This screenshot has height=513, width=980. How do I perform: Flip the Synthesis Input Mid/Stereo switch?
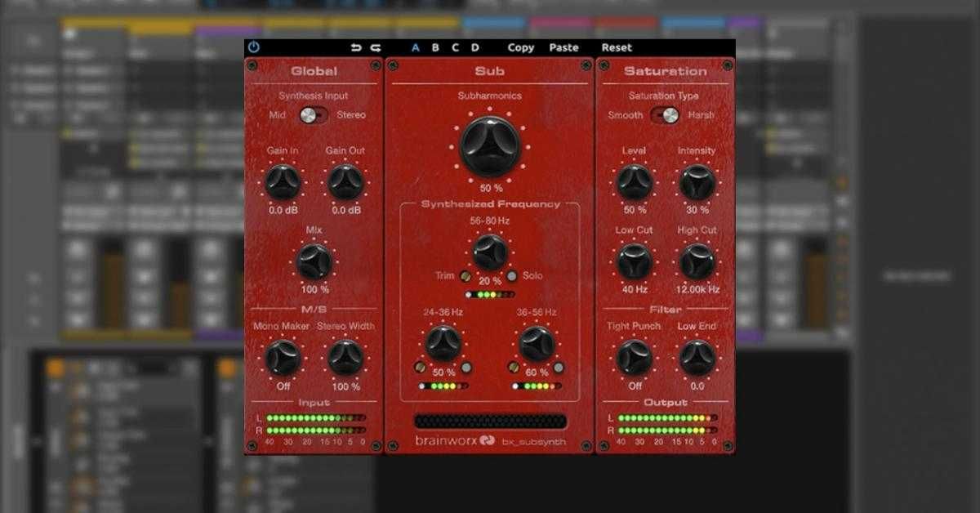[x=311, y=115]
